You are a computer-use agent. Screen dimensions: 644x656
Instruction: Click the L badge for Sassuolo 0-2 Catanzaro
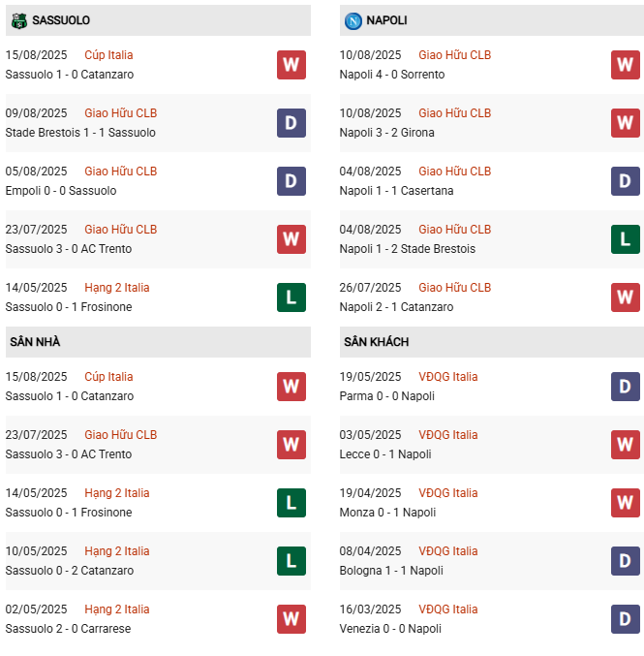point(291,561)
